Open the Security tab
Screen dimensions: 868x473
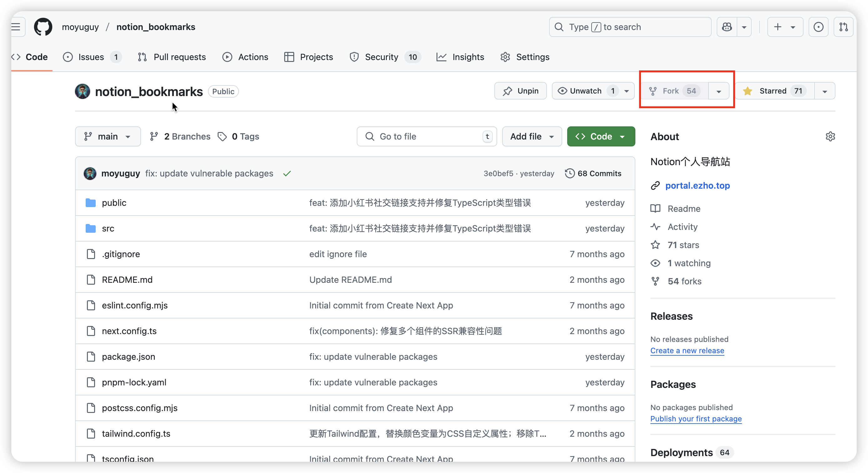click(385, 57)
